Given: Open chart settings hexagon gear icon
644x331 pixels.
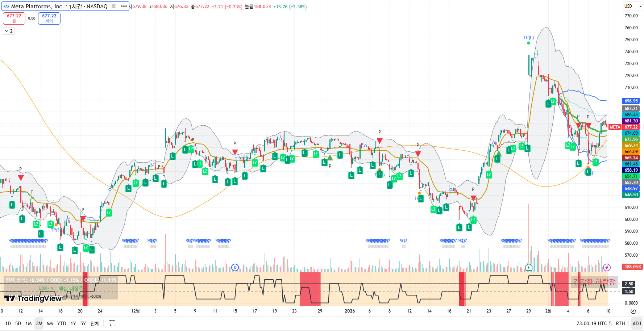Looking at the screenshot, I should click(633, 311).
